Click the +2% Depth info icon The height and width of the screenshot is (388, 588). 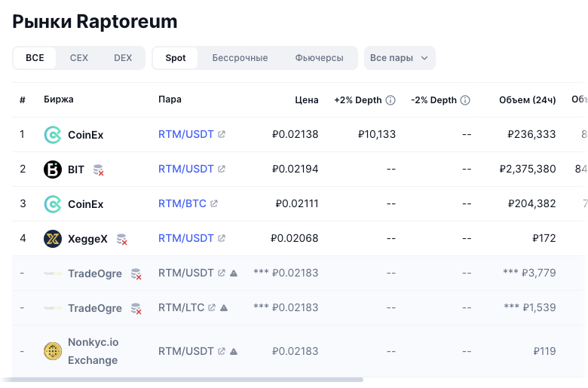pyautogui.click(x=390, y=100)
